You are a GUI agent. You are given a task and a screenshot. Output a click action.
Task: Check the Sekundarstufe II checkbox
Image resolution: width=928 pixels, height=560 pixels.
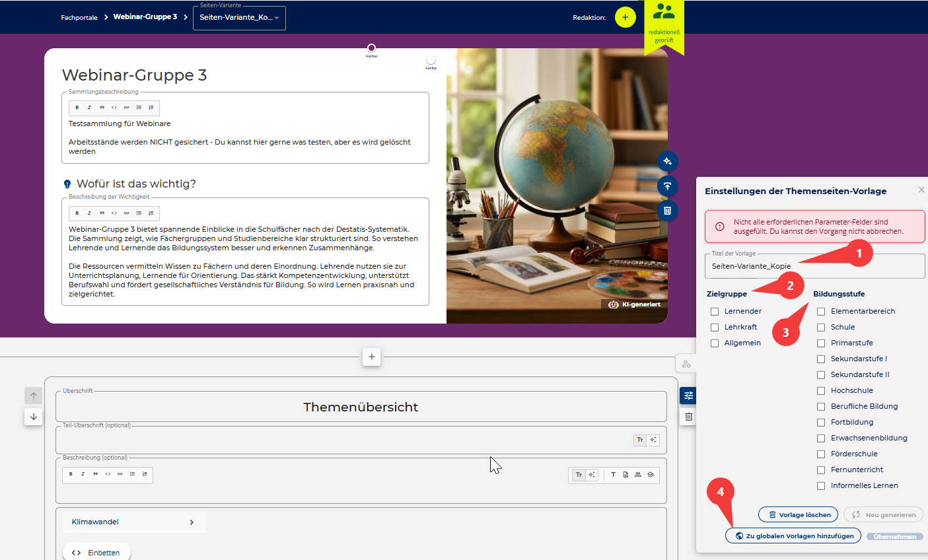(x=821, y=374)
